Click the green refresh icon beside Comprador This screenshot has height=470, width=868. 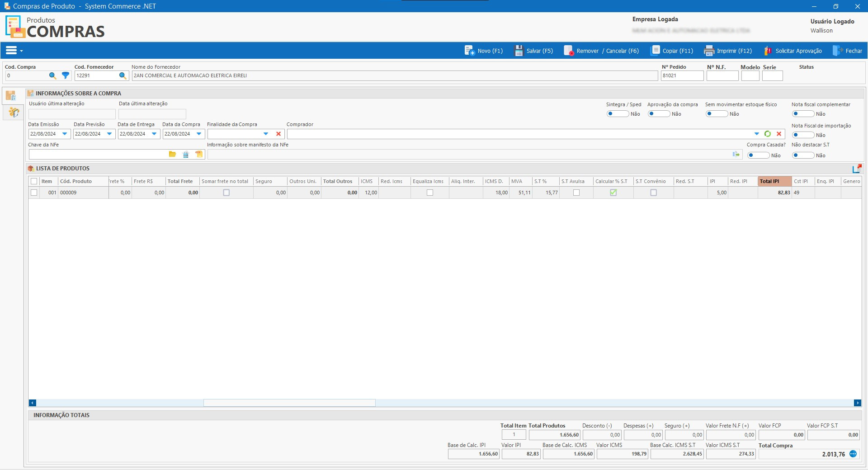(768, 134)
